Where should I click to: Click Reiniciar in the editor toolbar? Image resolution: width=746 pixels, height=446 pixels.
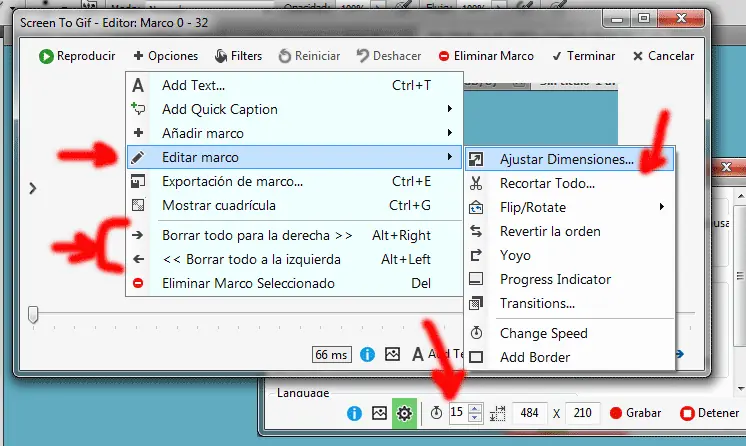(309, 56)
